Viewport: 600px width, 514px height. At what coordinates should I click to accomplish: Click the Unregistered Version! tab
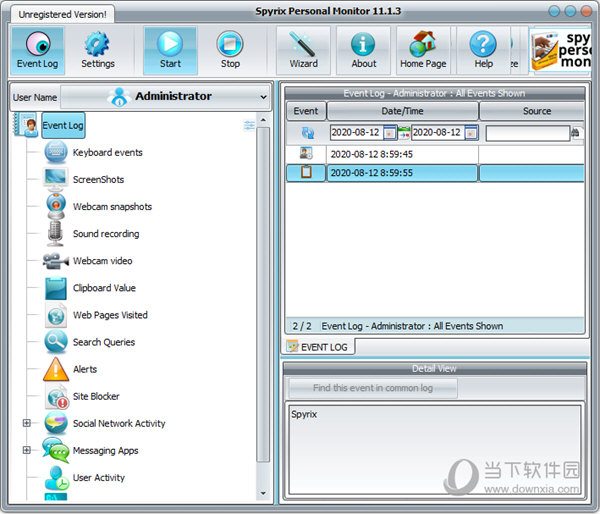point(62,15)
